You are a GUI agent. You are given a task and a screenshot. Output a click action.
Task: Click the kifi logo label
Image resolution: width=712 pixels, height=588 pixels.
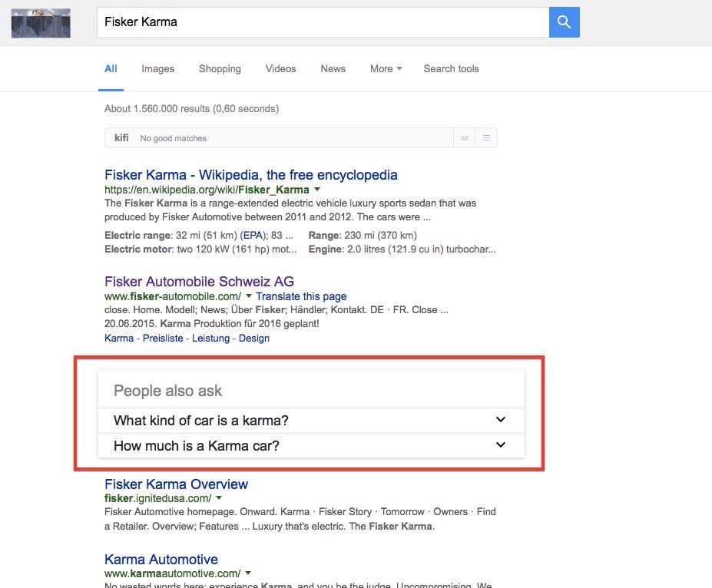coord(121,138)
